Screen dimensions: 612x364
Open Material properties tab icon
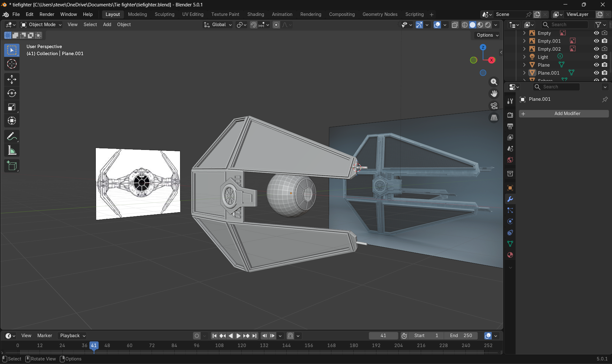click(x=510, y=255)
